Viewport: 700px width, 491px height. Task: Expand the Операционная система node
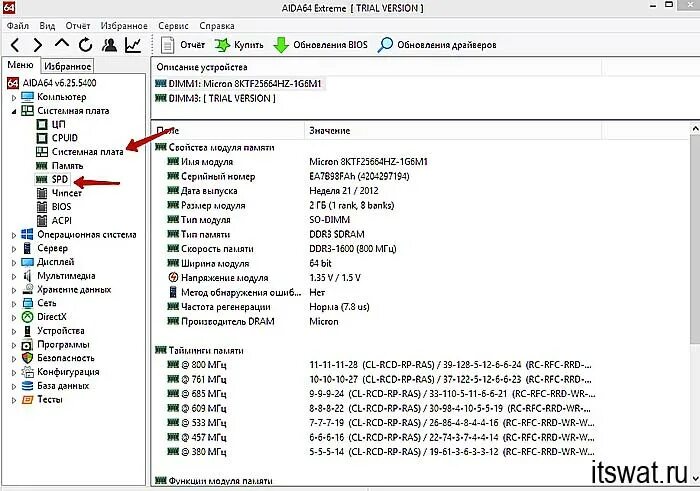point(14,235)
